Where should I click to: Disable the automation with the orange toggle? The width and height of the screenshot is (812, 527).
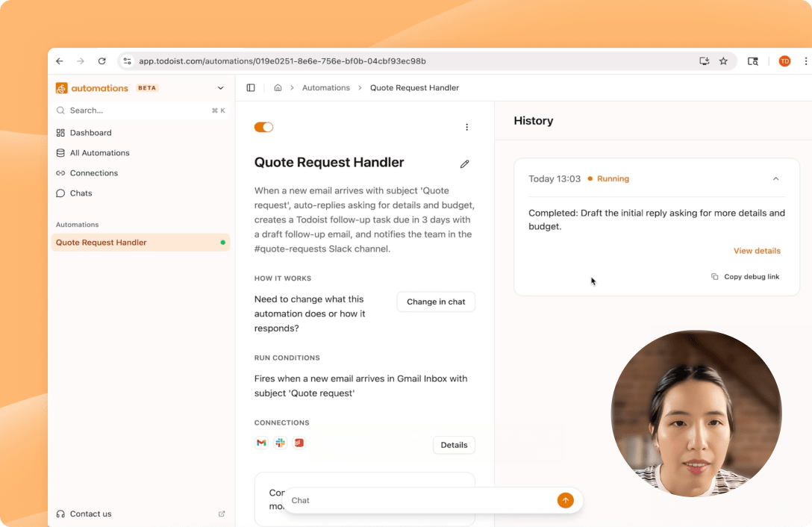(x=263, y=128)
